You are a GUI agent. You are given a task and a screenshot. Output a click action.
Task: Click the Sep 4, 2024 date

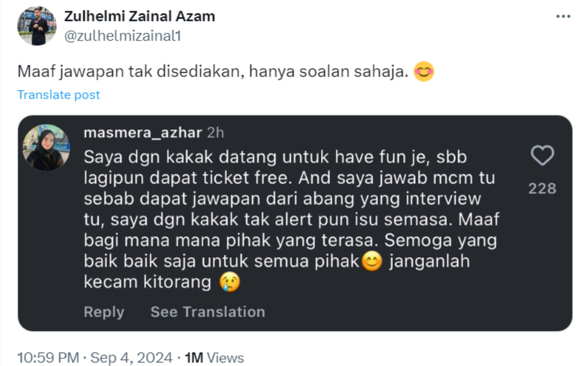point(131,358)
